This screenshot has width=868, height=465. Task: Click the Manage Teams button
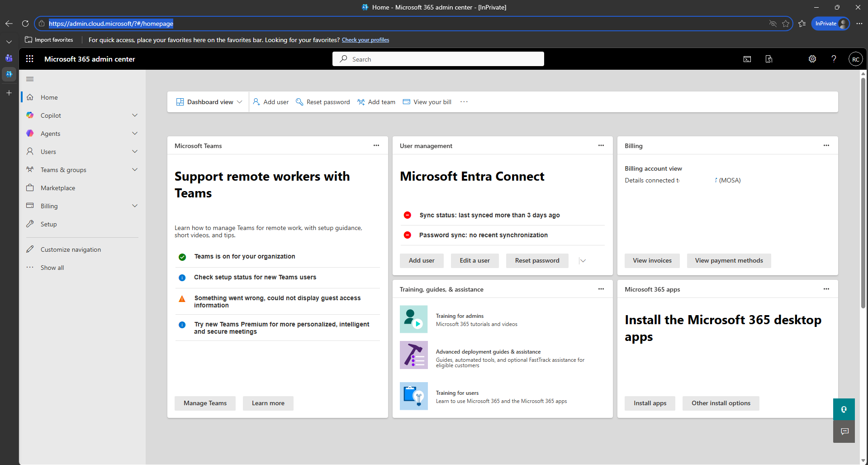tap(205, 403)
